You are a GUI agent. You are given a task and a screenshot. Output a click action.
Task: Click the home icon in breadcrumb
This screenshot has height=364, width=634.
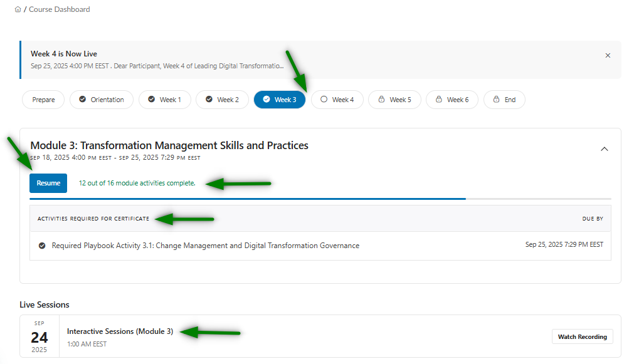click(x=18, y=9)
